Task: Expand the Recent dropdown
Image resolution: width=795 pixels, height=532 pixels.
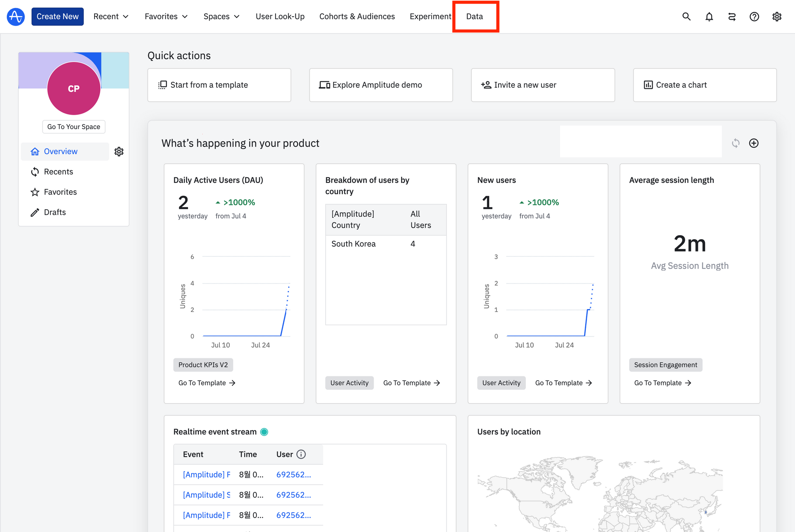Action: tap(111, 17)
